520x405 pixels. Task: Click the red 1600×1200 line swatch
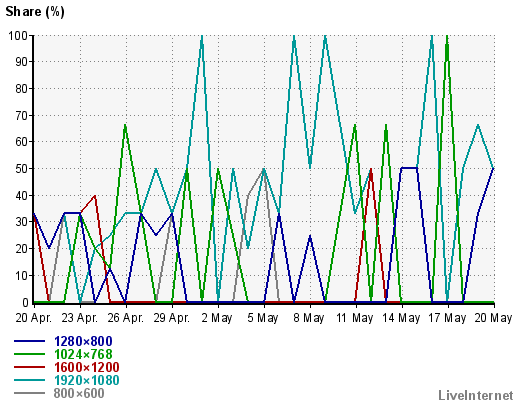click(x=29, y=367)
